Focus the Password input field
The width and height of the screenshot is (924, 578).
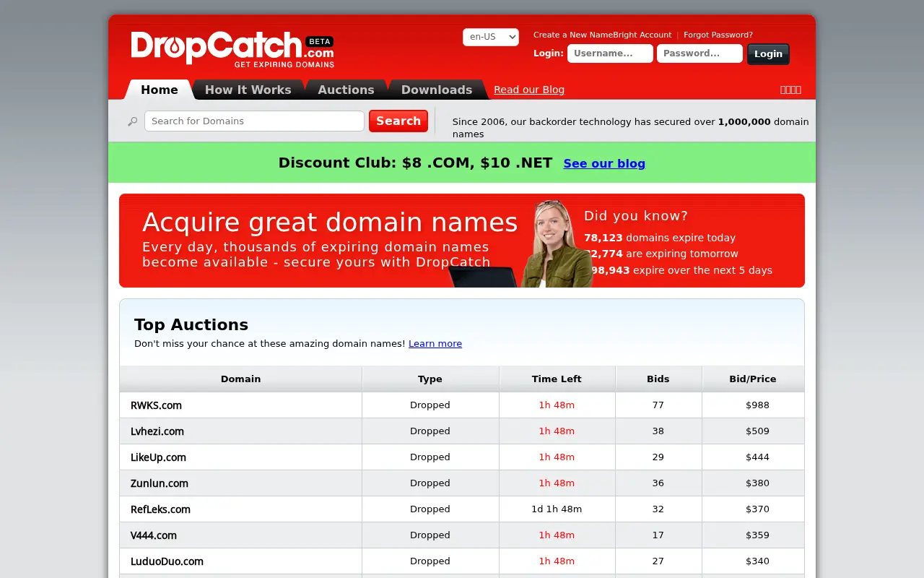(699, 53)
